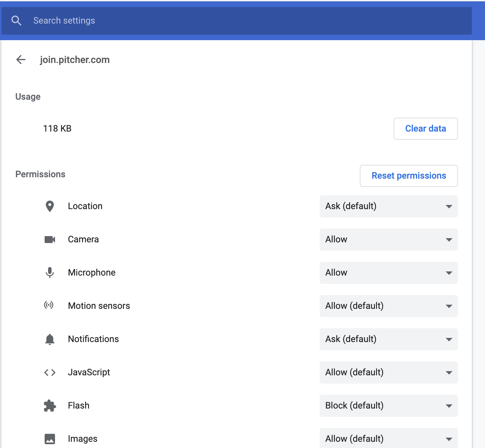Click the Microphone icon
Viewport: 485px width, 448px height.
point(50,273)
